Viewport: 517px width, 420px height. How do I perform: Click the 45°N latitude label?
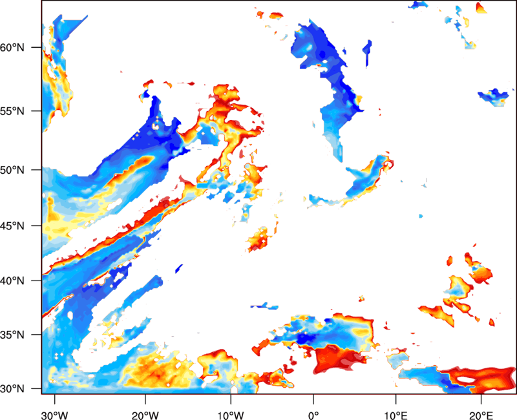click(x=12, y=226)
